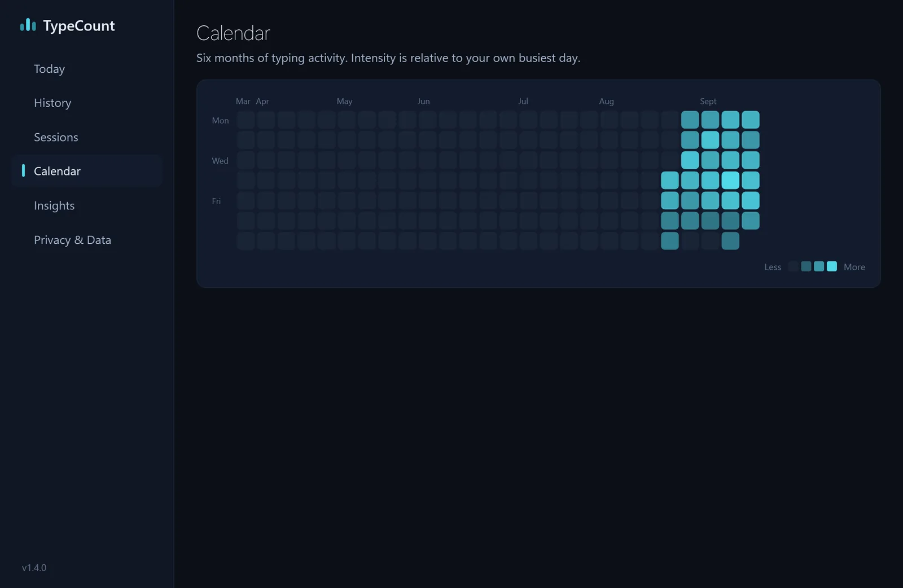Select the Monday cell under the Mar label
The width and height of the screenshot is (903, 588).
246,120
